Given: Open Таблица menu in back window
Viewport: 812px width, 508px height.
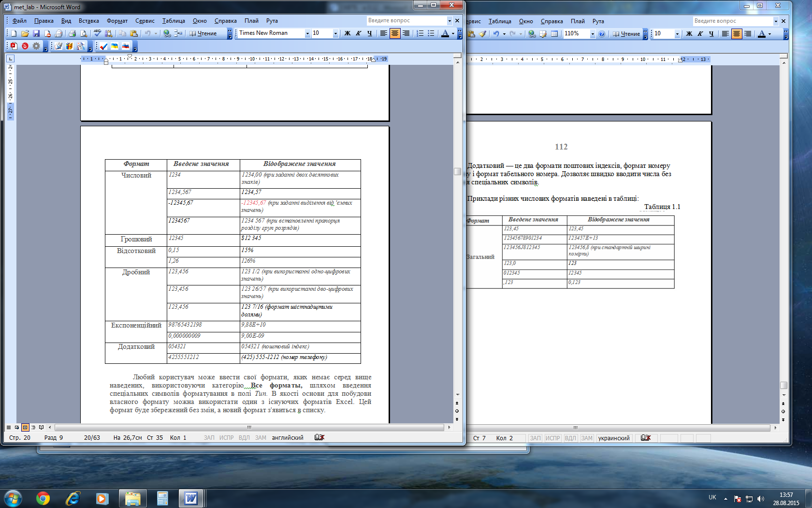Looking at the screenshot, I should tap(500, 21).
